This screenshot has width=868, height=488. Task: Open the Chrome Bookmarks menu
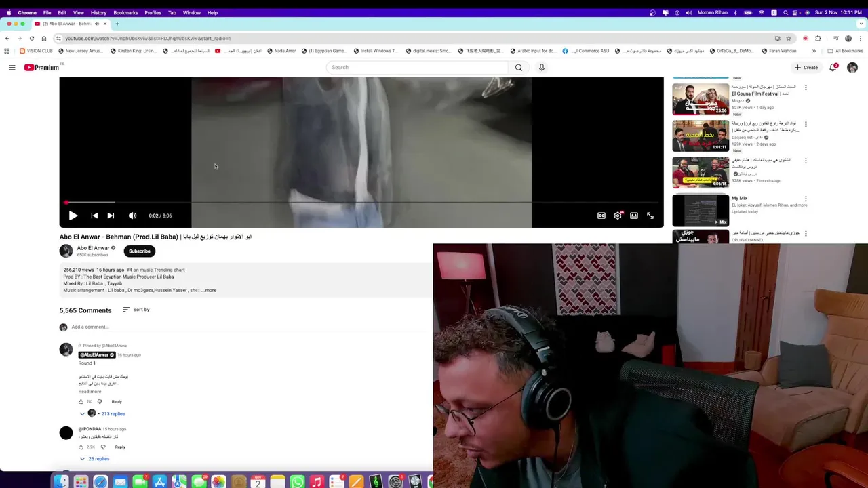tap(125, 12)
